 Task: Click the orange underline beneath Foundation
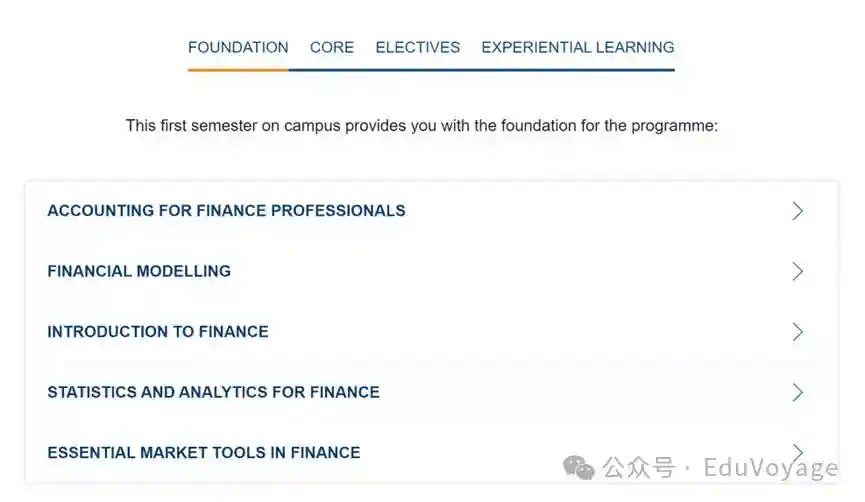(238, 70)
